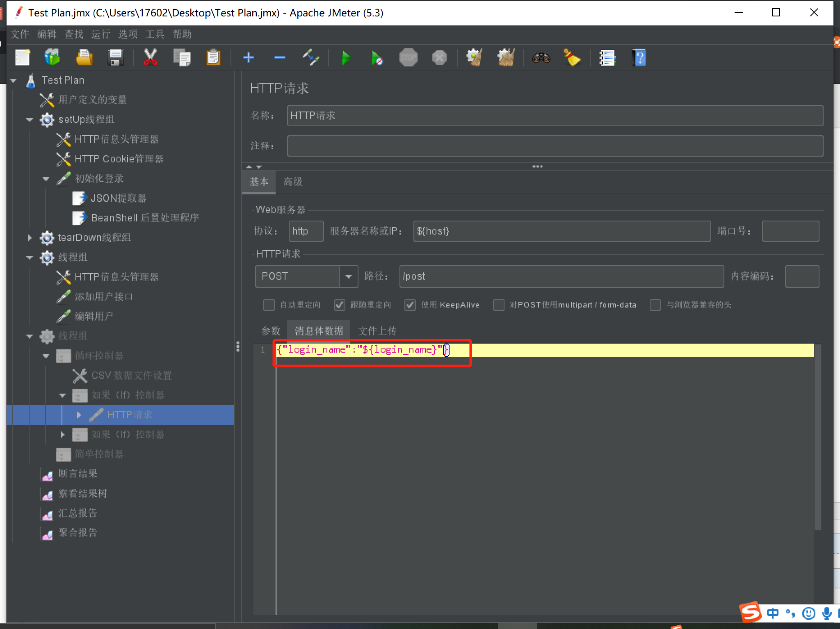The image size is (840, 629).
Task: Expand all nodes with the plus icon
Action: tap(248, 57)
